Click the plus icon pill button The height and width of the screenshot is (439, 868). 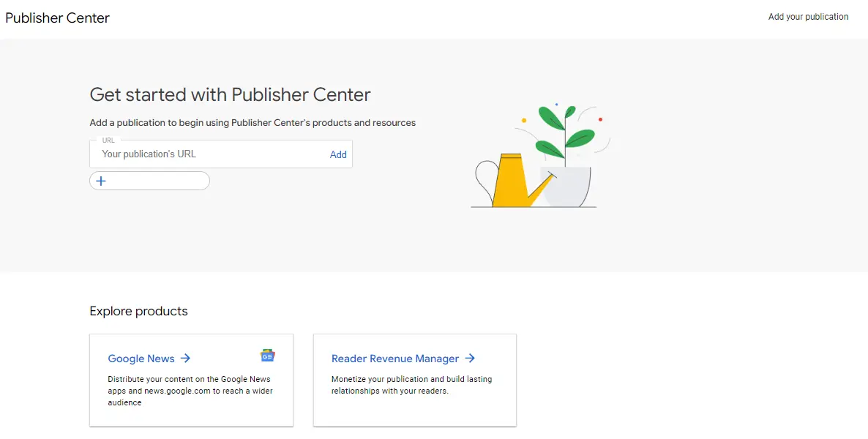[149, 181]
